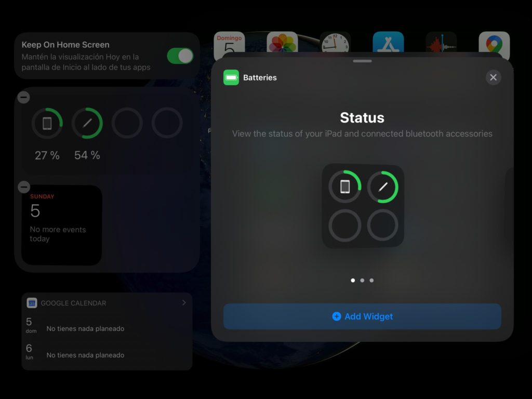Screen dimensions: 532x399
Task: Tap the Google Calendar widget icon
Action: [x=32, y=303]
